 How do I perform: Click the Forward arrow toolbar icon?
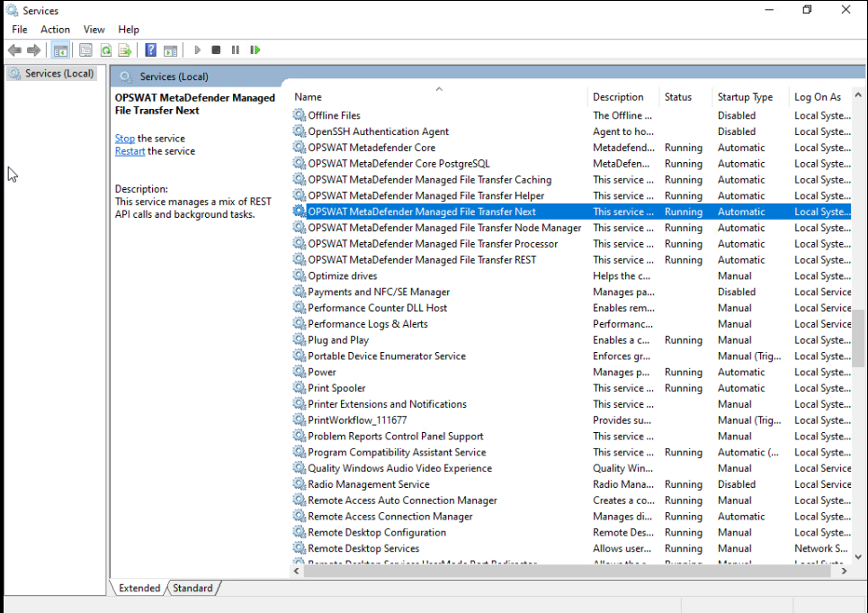pos(34,50)
